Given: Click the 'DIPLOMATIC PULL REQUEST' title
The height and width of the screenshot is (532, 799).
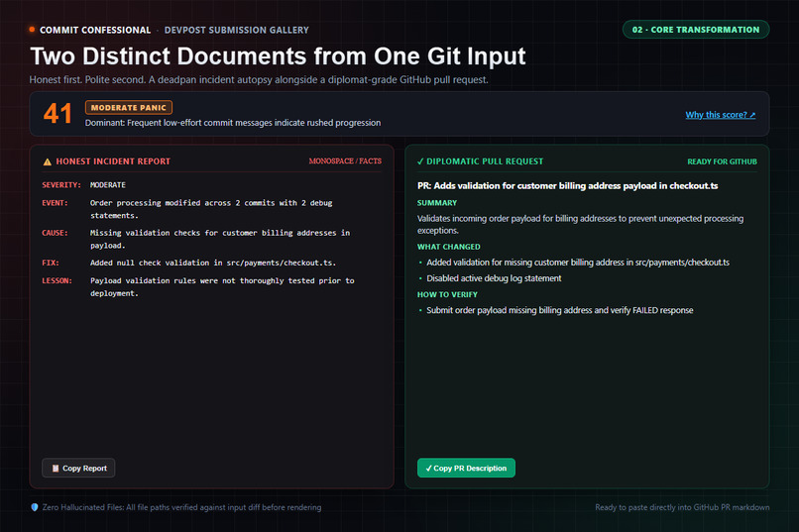Looking at the screenshot, I should [x=485, y=161].
